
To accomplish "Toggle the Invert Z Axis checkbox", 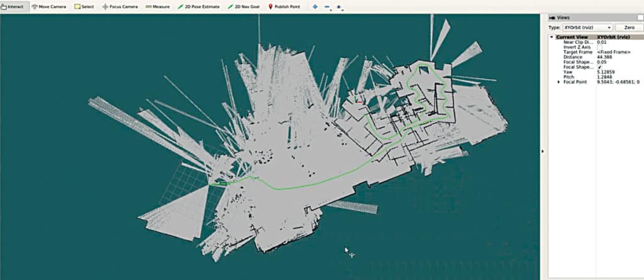I will (x=599, y=47).
